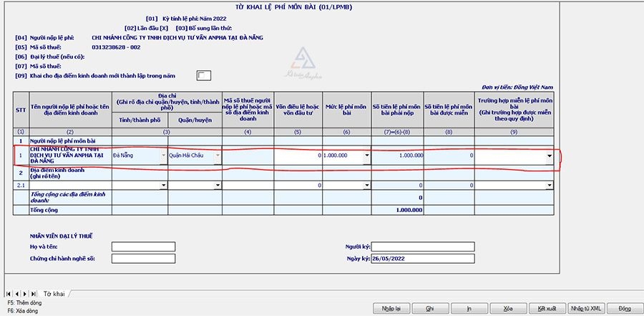Save the form with Ghi button

tap(430, 308)
